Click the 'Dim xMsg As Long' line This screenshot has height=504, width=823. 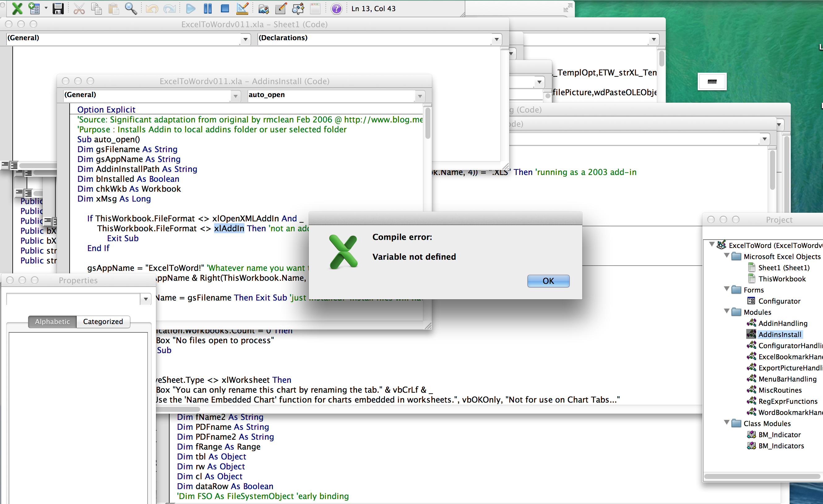pyautogui.click(x=114, y=199)
